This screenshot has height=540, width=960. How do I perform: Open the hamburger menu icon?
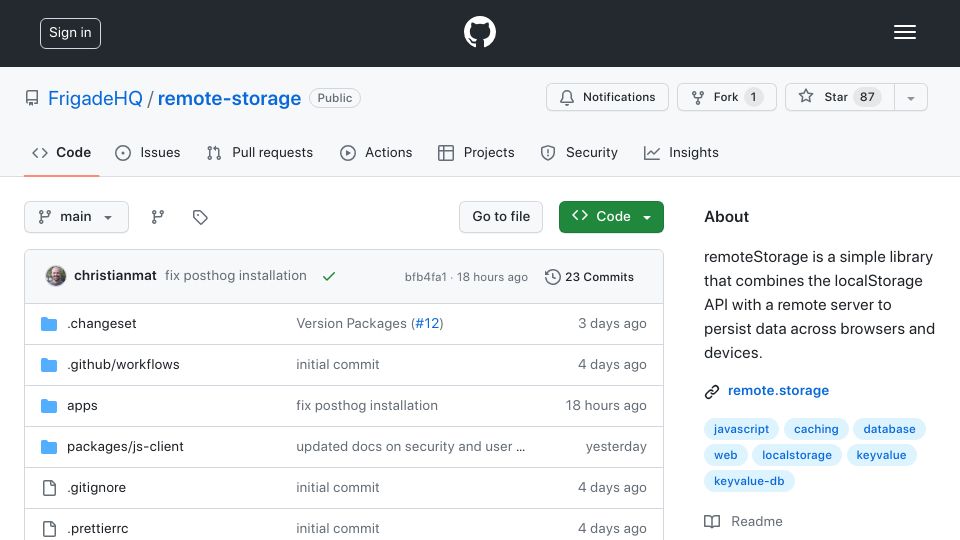pyautogui.click(x=904, y=32)
